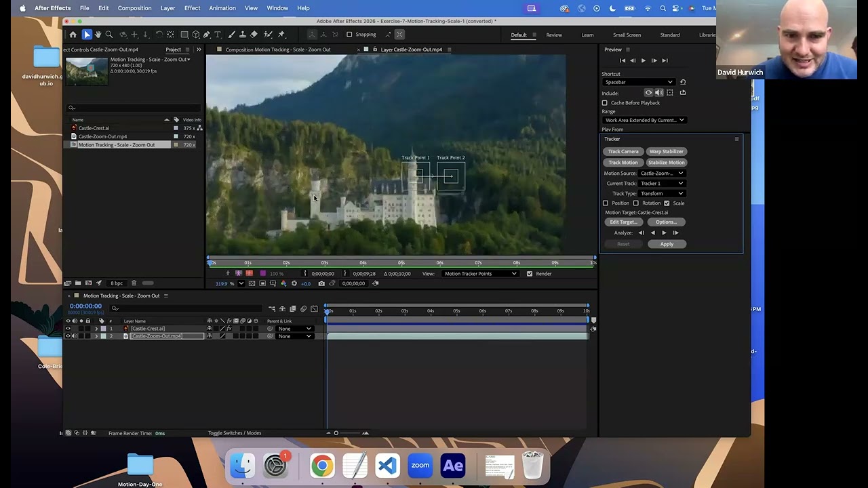Click the Track Camera button
This screenshot has width=868, height=488.
point(623,152)
